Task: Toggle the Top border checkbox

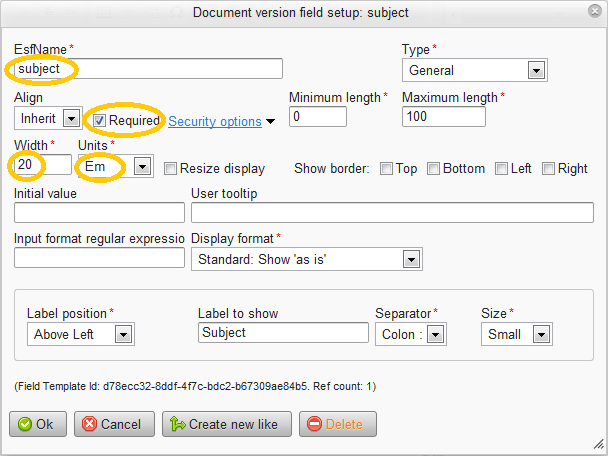Action: coord(386,168)
